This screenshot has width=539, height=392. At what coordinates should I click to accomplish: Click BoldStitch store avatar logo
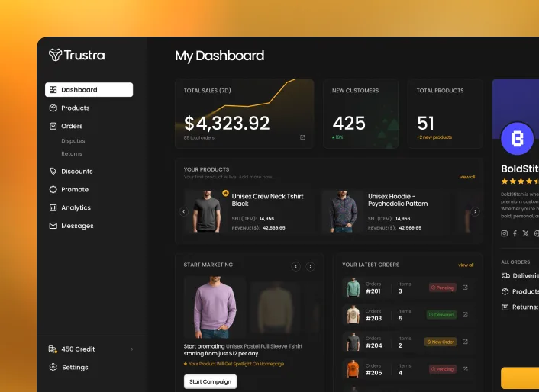click(x=517, y=139)
